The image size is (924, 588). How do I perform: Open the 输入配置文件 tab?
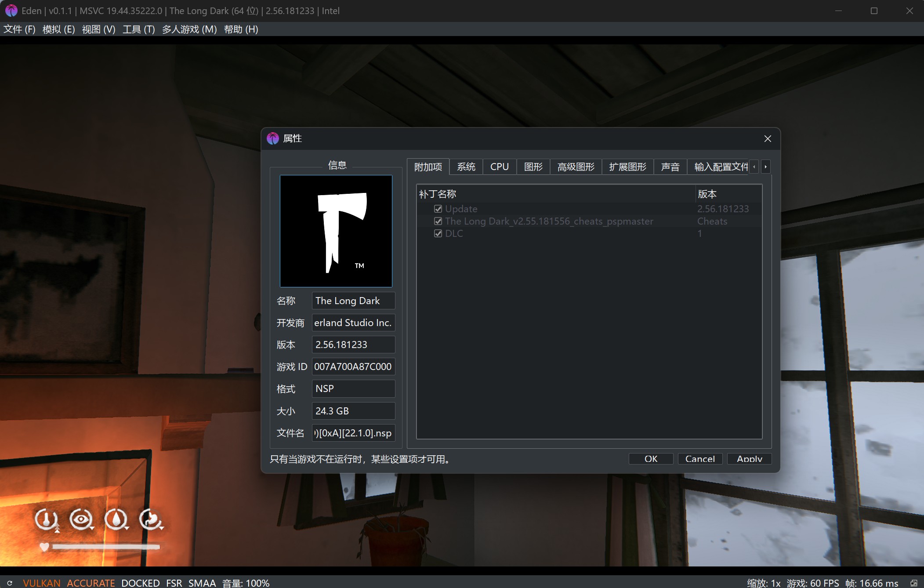tap(719, 167)
